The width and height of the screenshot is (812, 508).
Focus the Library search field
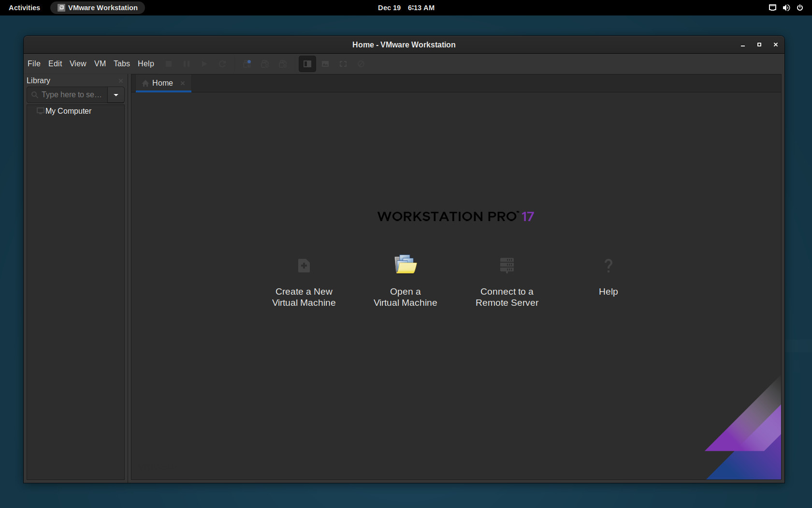[x=68, y=95]
